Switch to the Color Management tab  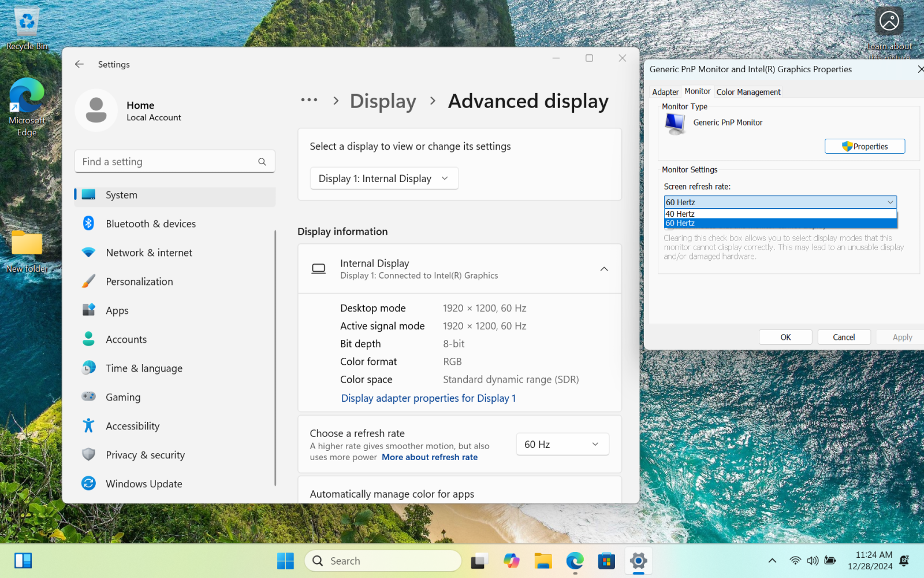coord(748,91)
